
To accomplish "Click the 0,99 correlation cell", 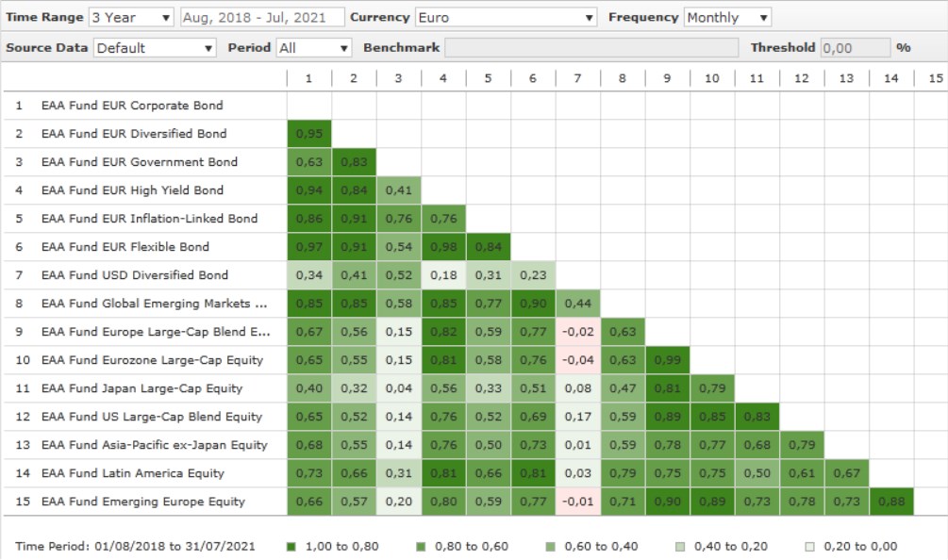I will point(667,360).
